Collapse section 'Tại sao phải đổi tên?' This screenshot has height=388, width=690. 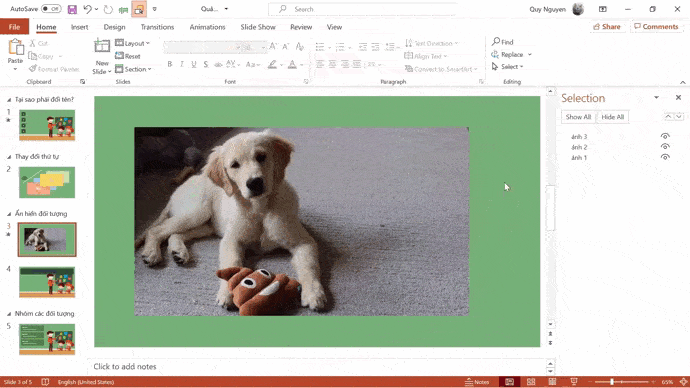tap(9, 100)
